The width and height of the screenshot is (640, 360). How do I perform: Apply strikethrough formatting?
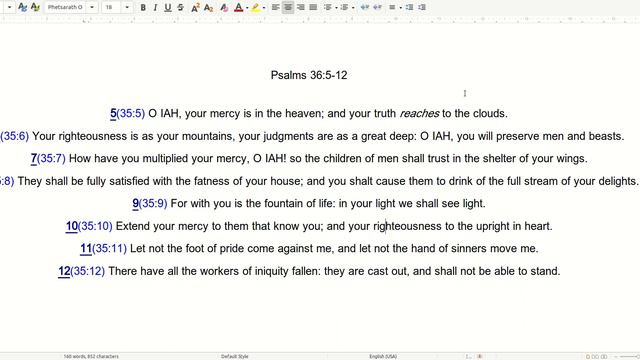coord(180,7)
